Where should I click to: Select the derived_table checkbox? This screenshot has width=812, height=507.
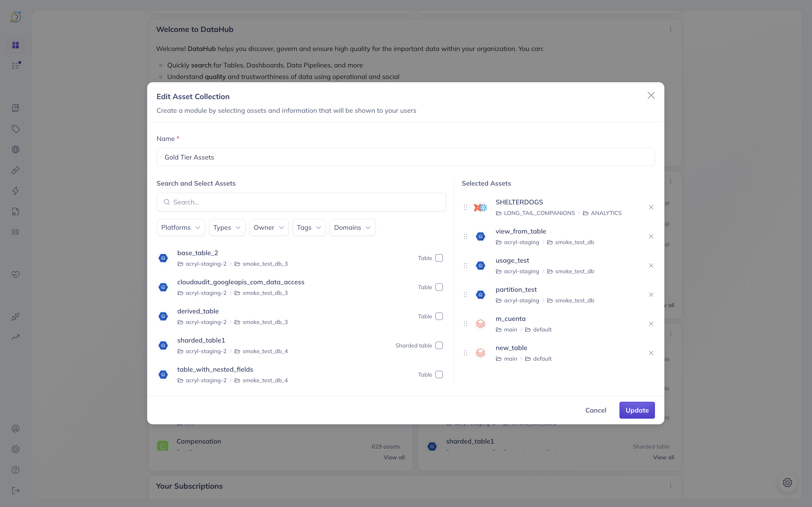click(x=439, y=316)
